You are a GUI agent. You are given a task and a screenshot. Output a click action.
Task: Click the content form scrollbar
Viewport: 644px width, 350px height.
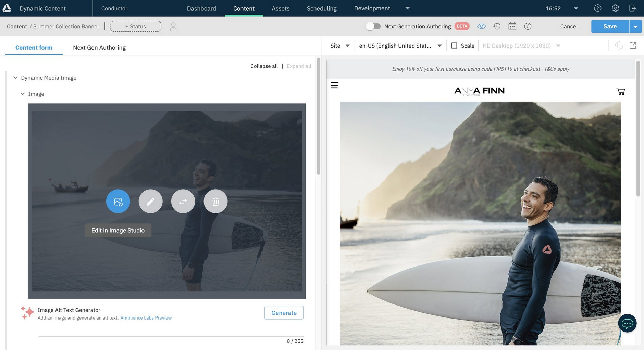[x=318, y=116]
